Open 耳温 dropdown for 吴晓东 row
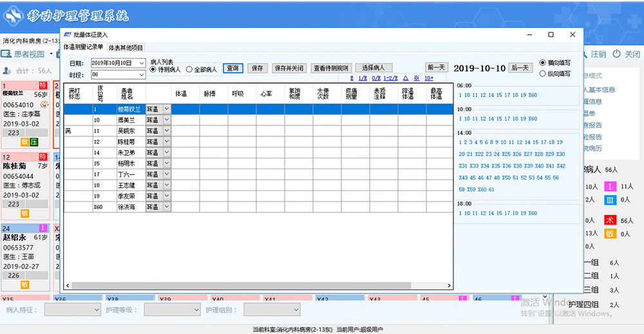The height and width of the screenshot is (334, 644). [167, 131]
